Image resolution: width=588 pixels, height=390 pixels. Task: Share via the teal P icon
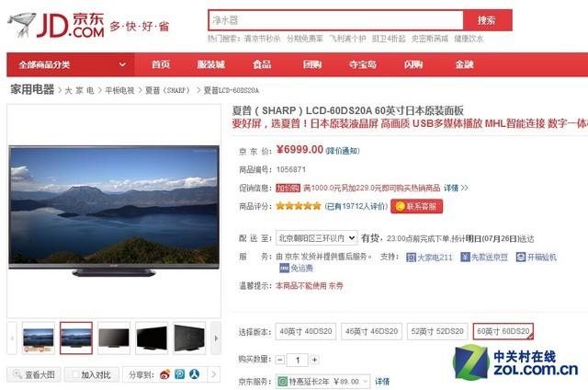click(x=180, y=374)
